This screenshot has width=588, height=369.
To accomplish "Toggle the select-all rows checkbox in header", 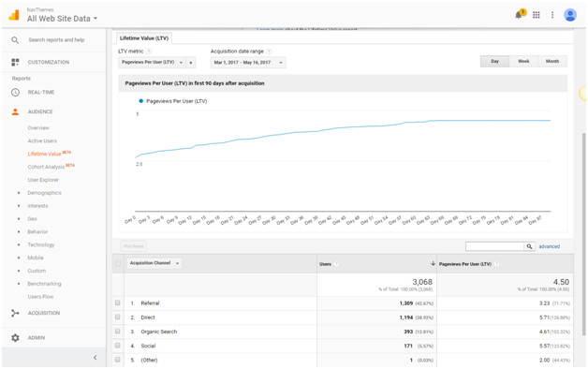I will tap(118, 263).
